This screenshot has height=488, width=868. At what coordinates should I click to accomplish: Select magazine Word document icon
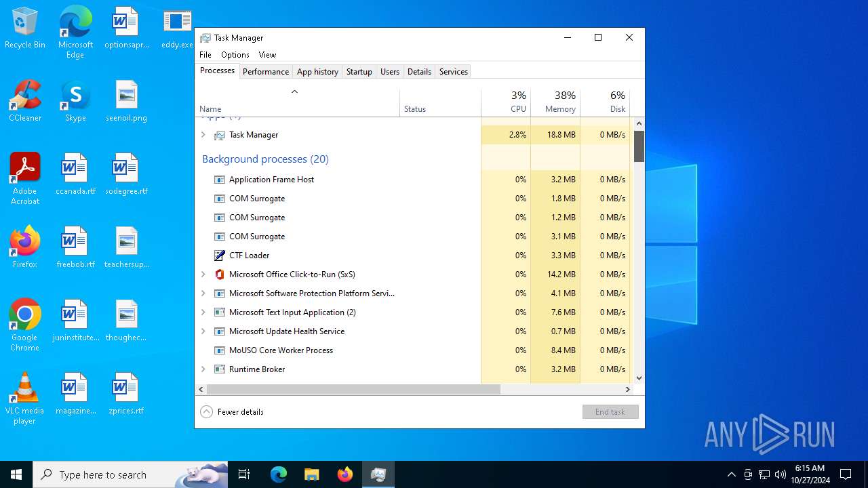(x=75, y=394)
